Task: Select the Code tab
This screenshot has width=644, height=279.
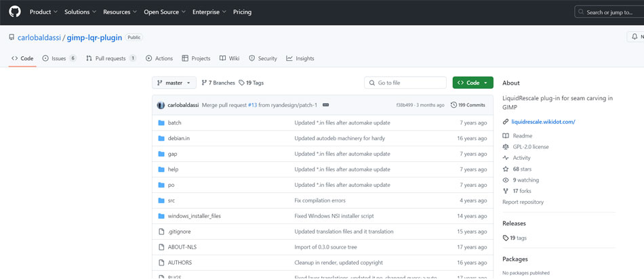Action: 22,58
